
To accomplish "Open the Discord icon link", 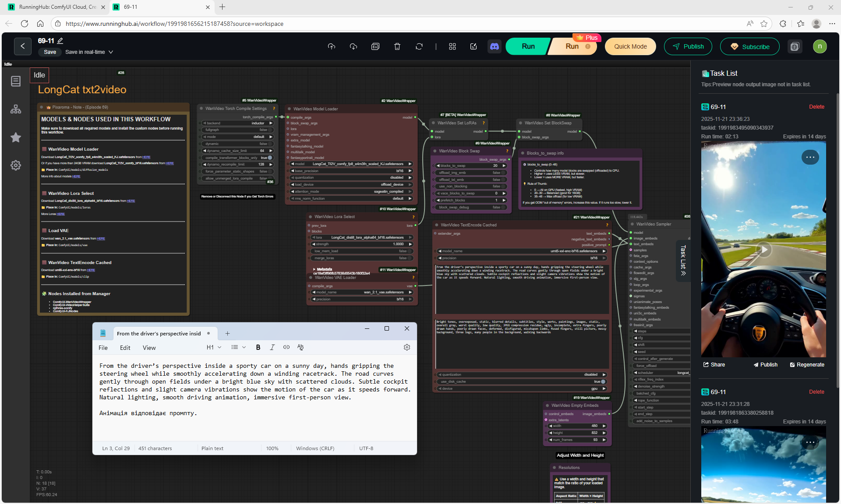I will click(x=495, y=46).
